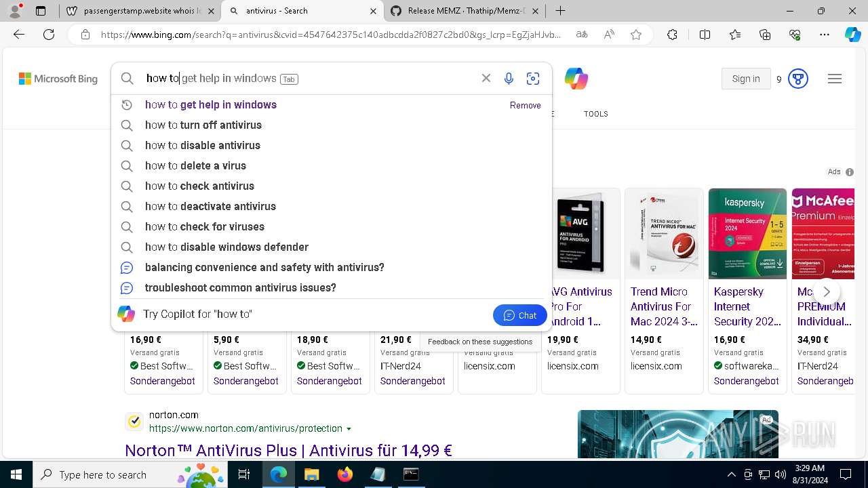This screenshot has height=488, width=868.
Task: Open visual search camera icon
Action: [533, 79]
